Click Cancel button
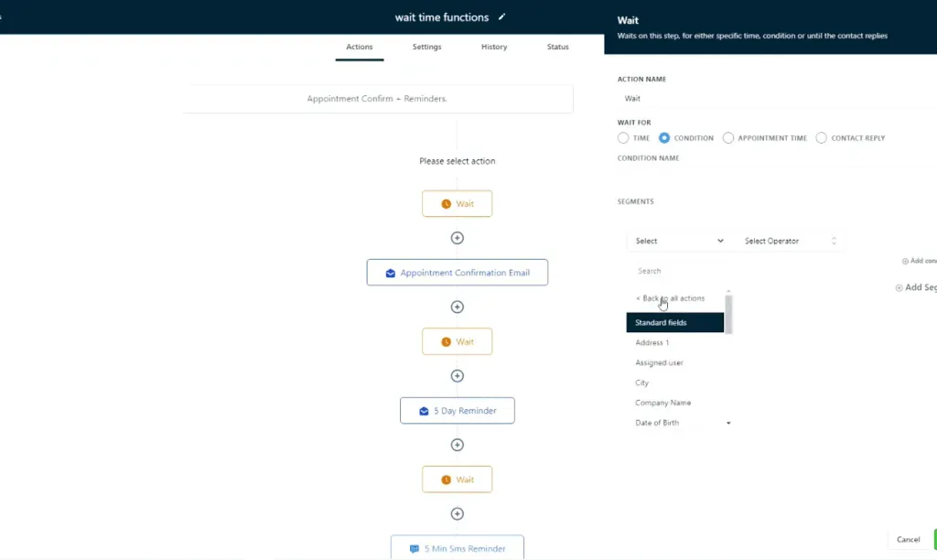937x560 pixels. (x=908, y=539)
